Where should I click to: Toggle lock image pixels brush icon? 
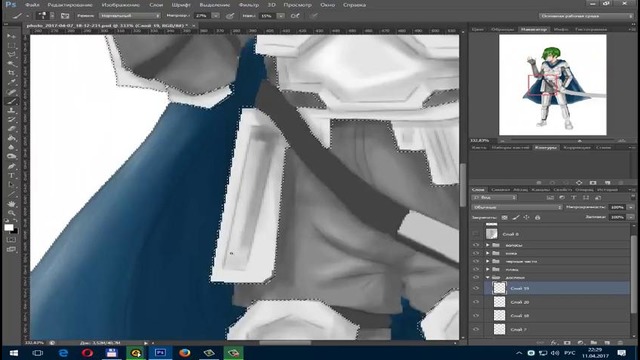tap(516, 218)
